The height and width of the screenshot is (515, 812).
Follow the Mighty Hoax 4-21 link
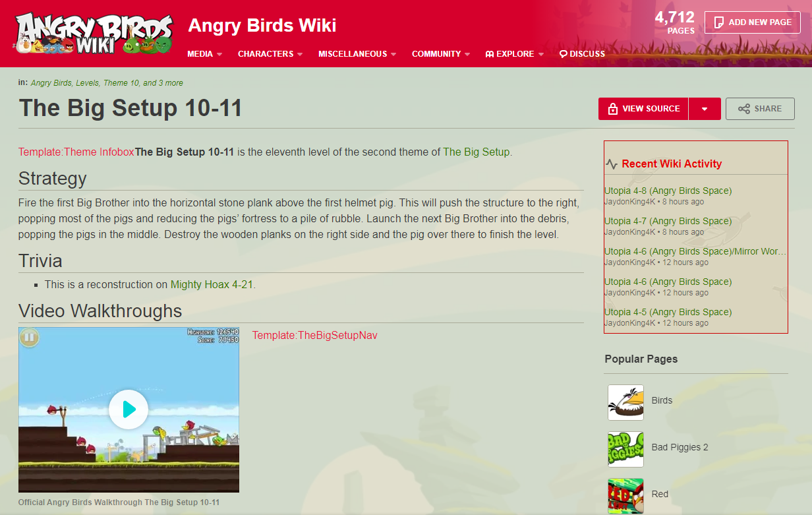tap(212, 285)
